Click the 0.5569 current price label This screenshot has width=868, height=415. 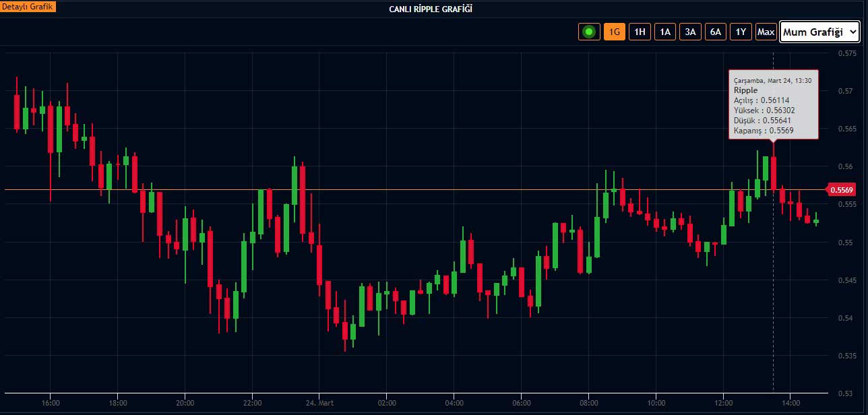841,190
